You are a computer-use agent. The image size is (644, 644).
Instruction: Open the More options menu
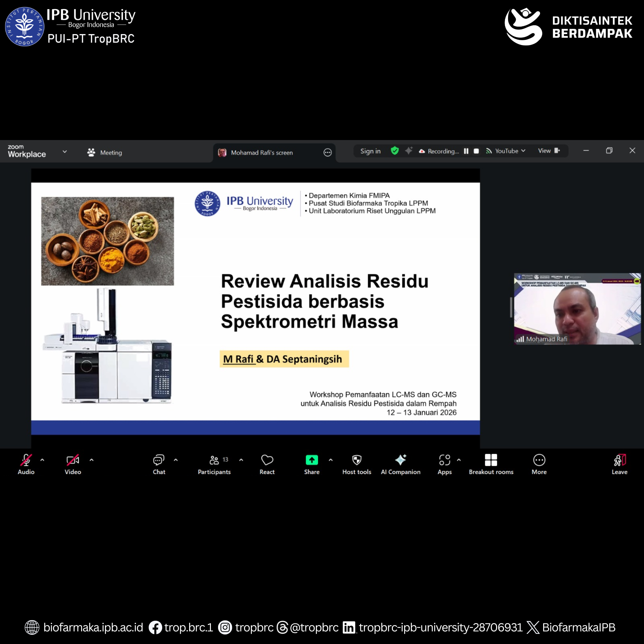[x=539, y=464]
